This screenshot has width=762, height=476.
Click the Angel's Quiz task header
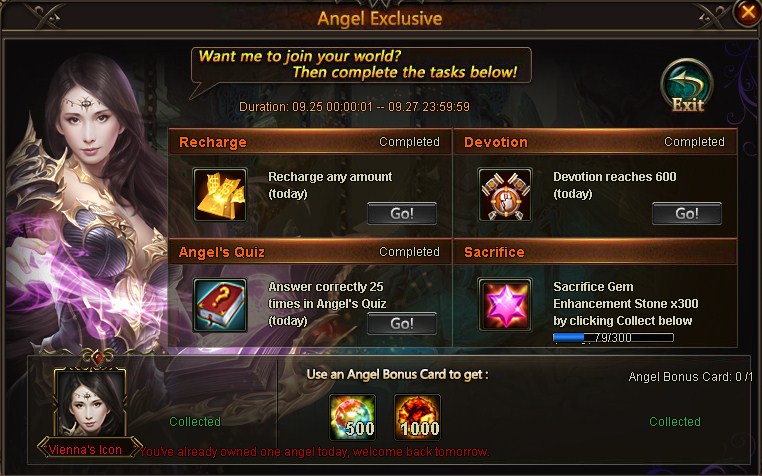click(310, 252)
